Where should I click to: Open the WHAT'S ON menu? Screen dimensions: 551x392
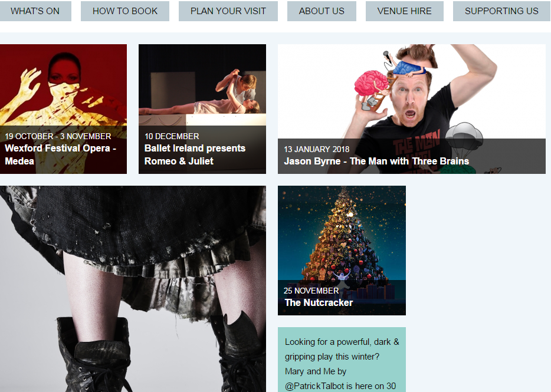[x=35, y=11]
